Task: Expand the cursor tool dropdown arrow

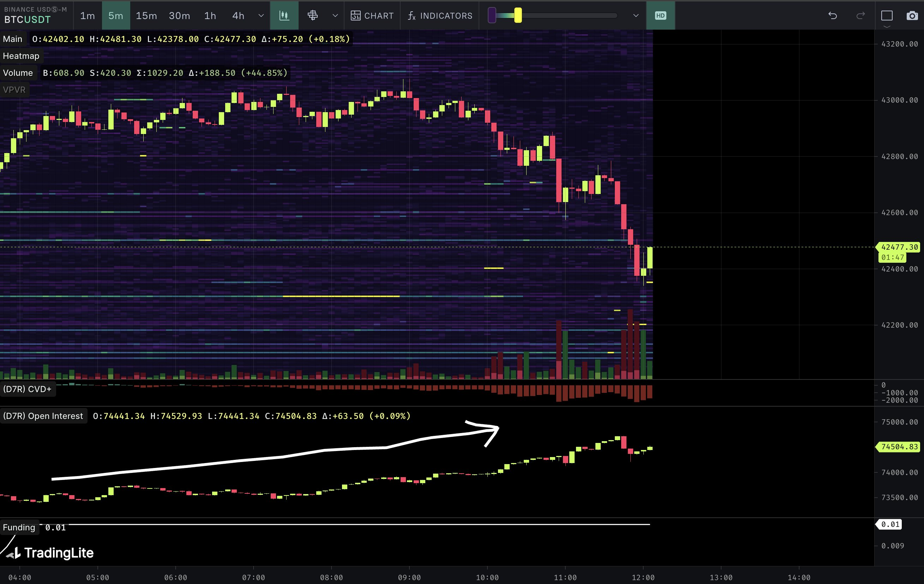Action: (x=335, y=16)
